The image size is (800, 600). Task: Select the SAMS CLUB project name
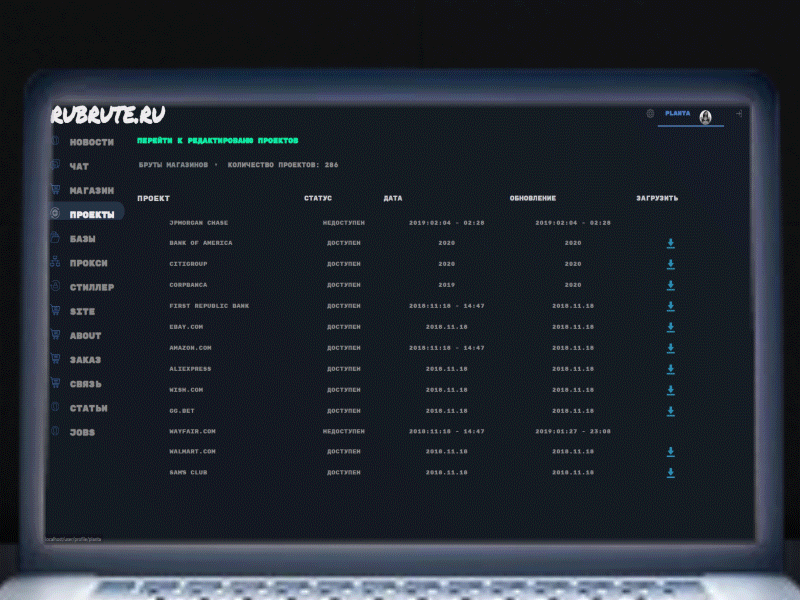tap(188, 472)
